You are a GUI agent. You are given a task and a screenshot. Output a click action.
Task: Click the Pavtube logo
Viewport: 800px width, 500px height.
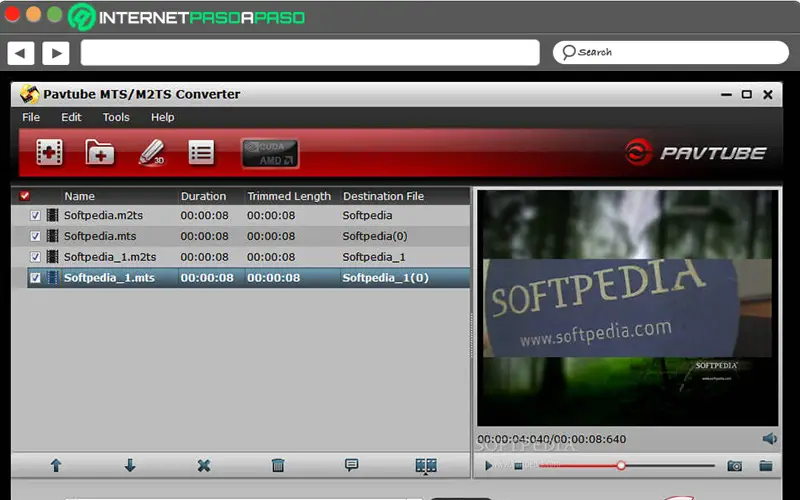[695, 153]
